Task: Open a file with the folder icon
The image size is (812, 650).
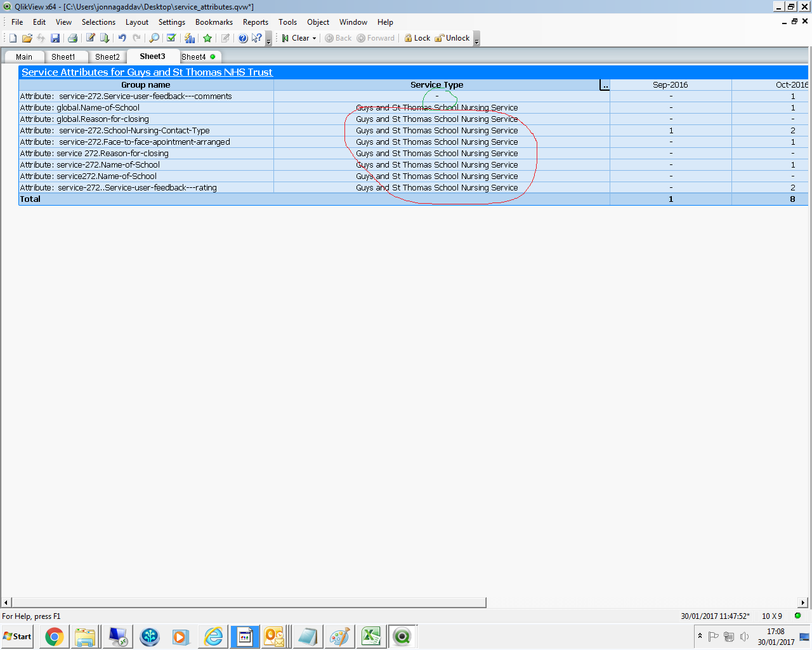Action: pyautogui.click(x=27, y=38)
